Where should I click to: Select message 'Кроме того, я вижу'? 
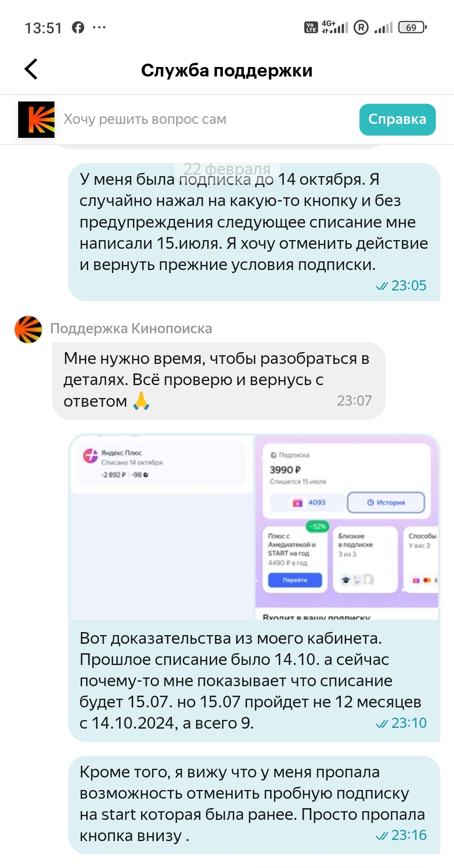[254, 805]
